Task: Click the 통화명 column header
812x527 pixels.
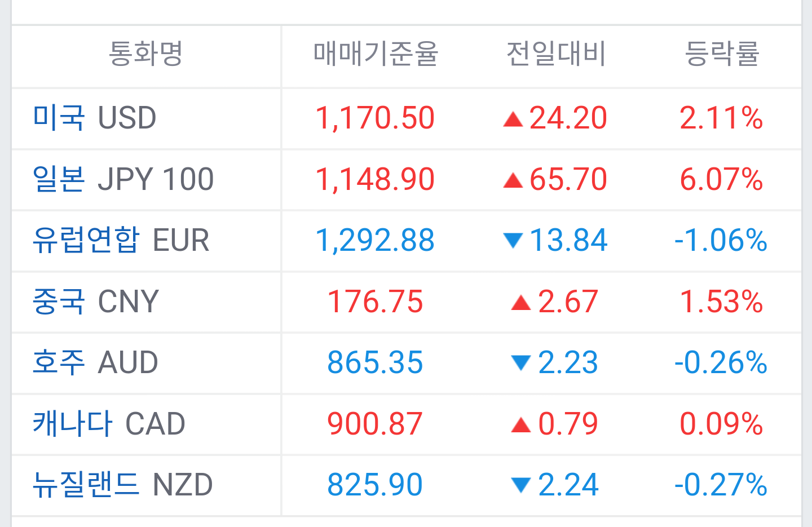Action: [145, 54]
